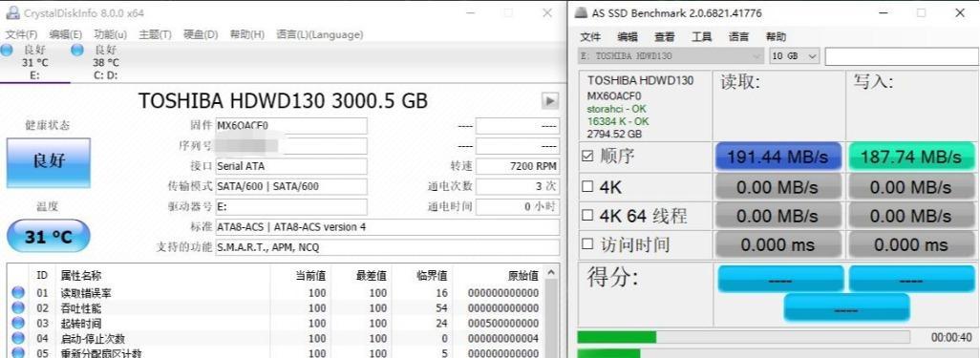Open 功能(u) menu in CrystalDiskInfo
Image resolution: width=980 pixels, height=358 pixels.
point(110,34)
